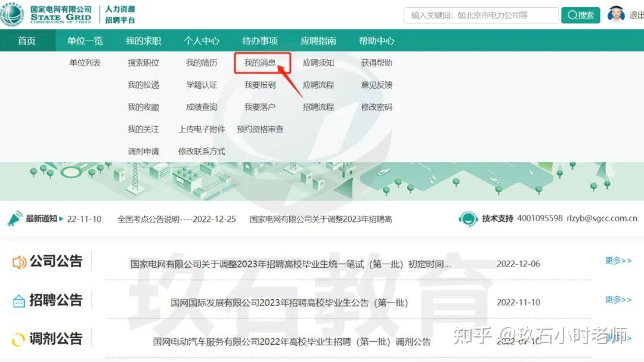Open the 应聘指南 menu
The height and width of the screenshot is (362, 644).
pos(318,41)
